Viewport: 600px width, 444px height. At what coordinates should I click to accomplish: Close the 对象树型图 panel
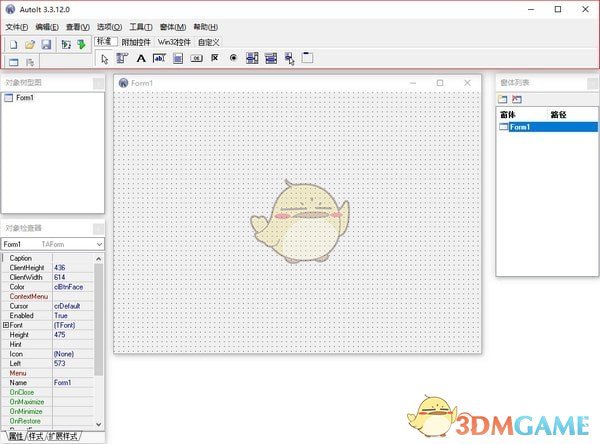click(x=98, y=83)
